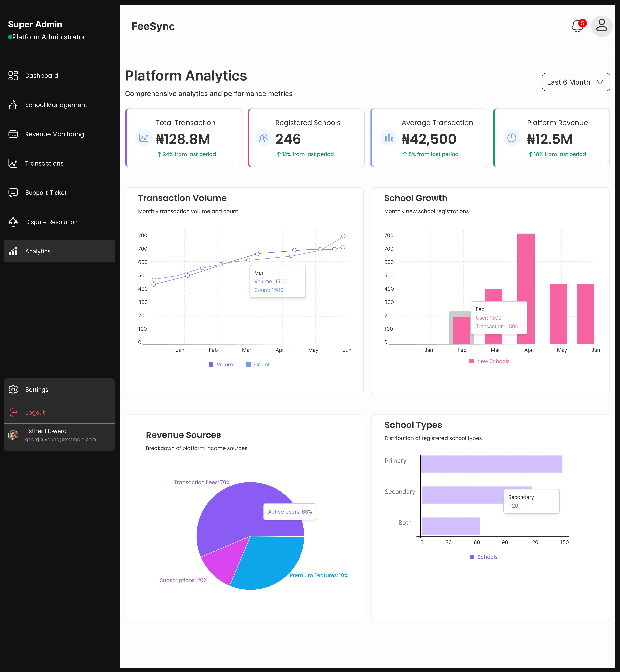Click the Support Ticket chat icon

13,193
